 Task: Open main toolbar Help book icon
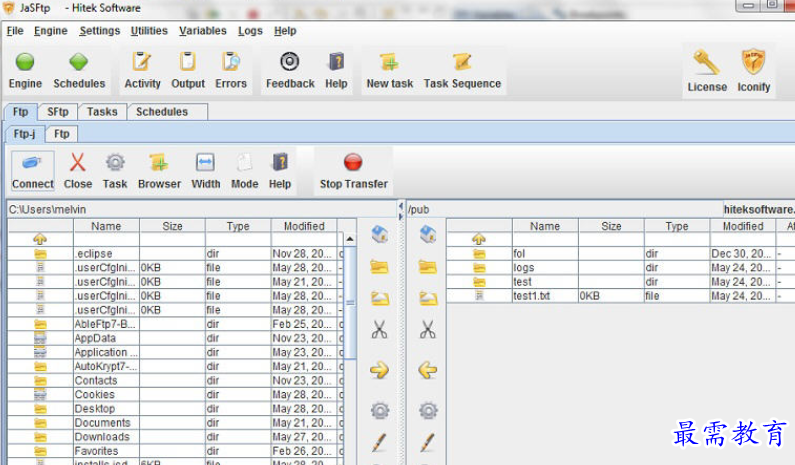(336, 62)
